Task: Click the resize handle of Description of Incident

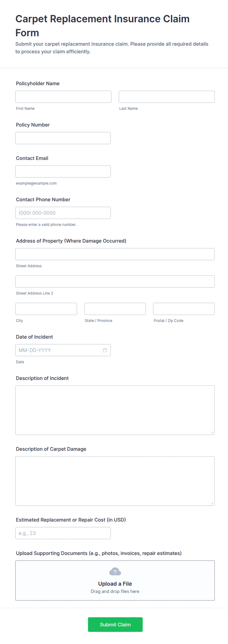Action: [x=212, y=432]
